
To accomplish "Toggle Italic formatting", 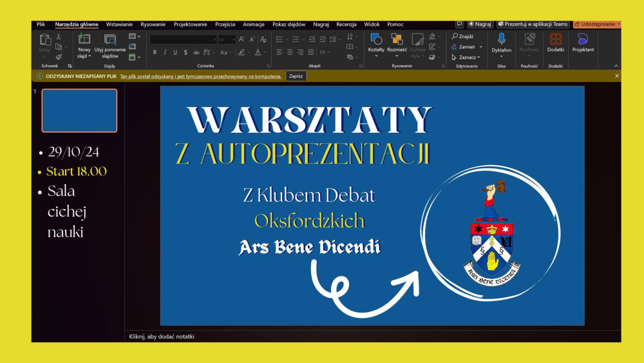I will click(165, 52).
